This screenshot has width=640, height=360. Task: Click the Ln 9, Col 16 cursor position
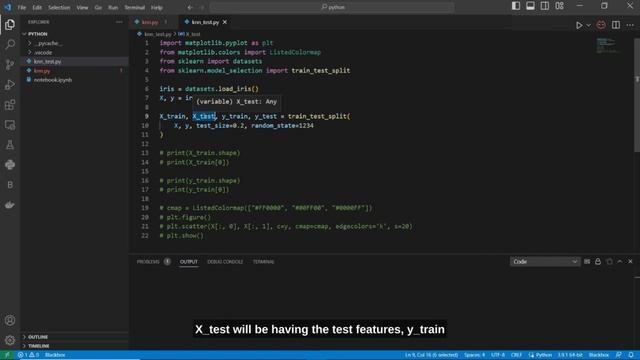point(431,355)
